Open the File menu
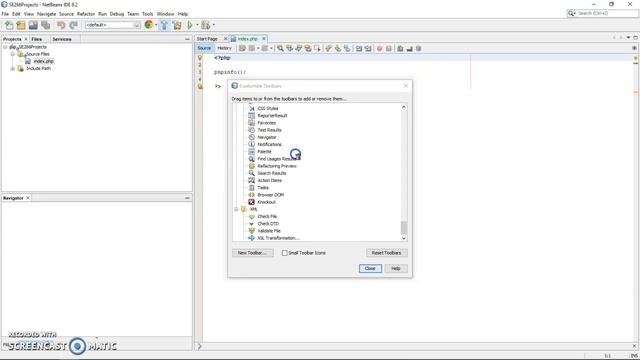640x360 pixels. tap(5, 14)
